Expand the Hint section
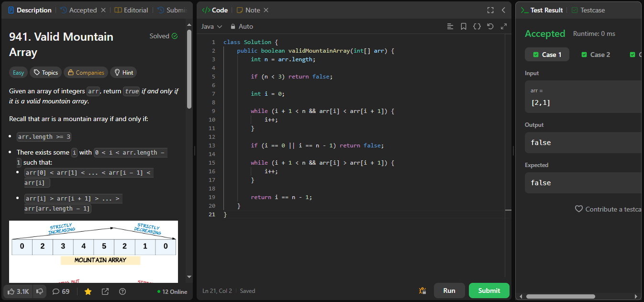Image resolution: width=644 pixels, height=302 pixels. point(123,73)
